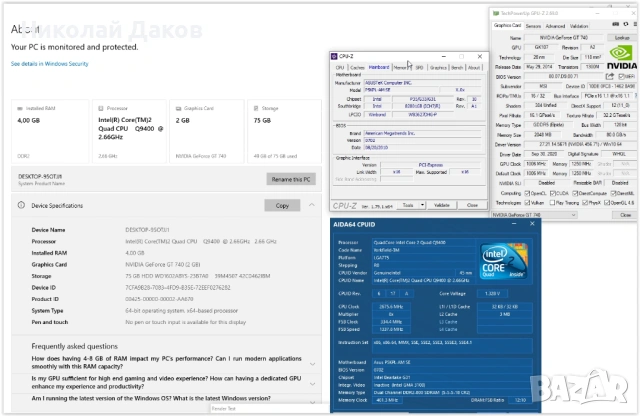Copy the device specifications
This screenshot has height=416, width=640.
pos(282,205)
